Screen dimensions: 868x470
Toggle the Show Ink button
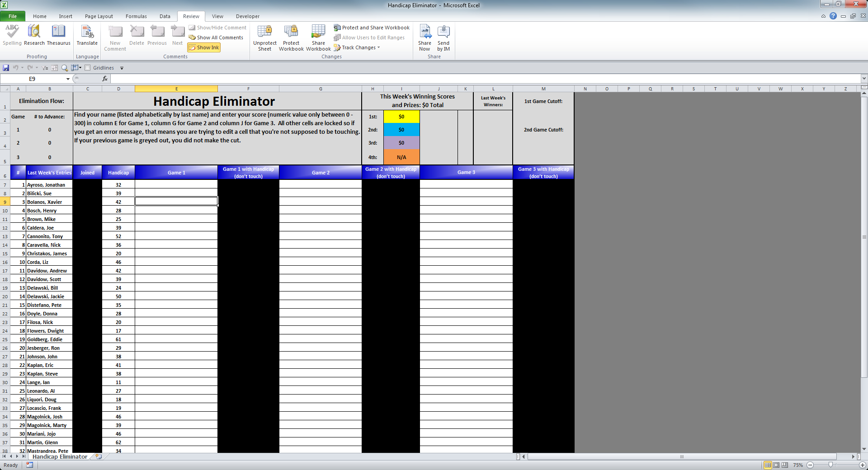click(x=204, y=47)
